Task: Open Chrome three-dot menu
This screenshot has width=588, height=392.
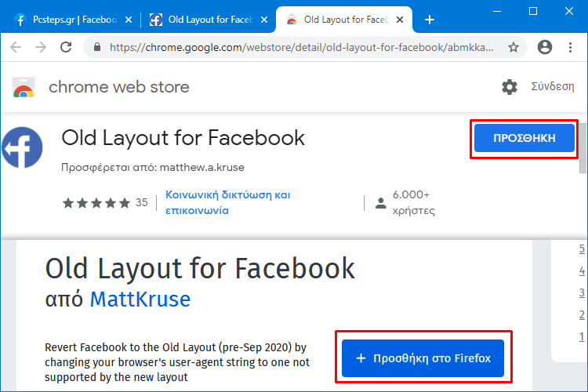Action: coord(570,47)
